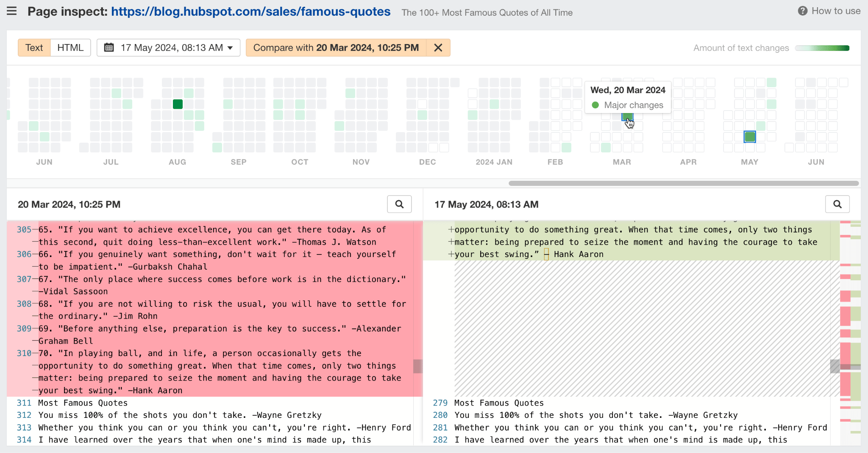Select the dark green change square in August
The width and height of the screenshot is (868, 453).
coord(178,104)
